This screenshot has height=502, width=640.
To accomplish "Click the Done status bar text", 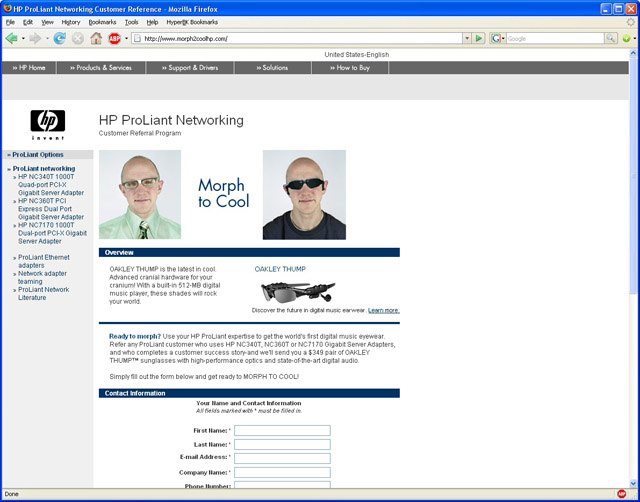I will click(x=11, y=494).
